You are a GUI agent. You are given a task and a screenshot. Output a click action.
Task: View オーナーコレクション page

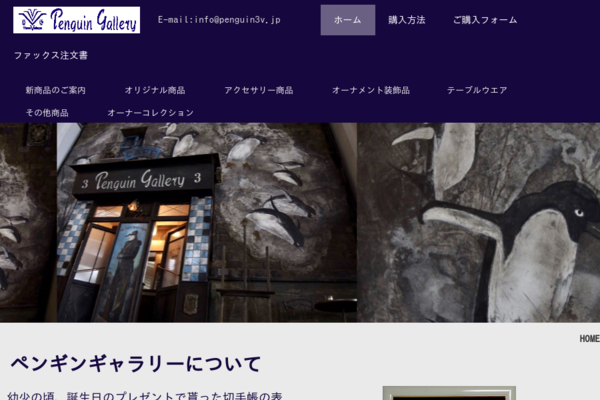tap(150, 113)
